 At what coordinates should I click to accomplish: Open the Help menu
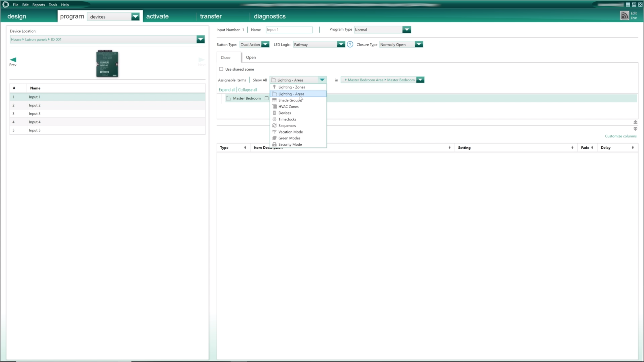click(65, 5)
